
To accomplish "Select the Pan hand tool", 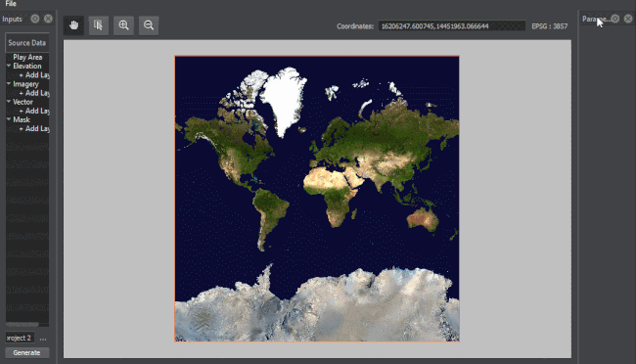I will (73, 25).
